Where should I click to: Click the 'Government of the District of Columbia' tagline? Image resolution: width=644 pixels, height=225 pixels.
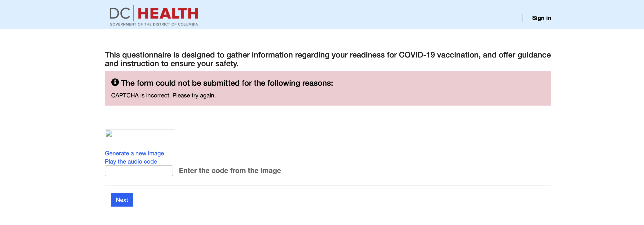tap(153, 24)
